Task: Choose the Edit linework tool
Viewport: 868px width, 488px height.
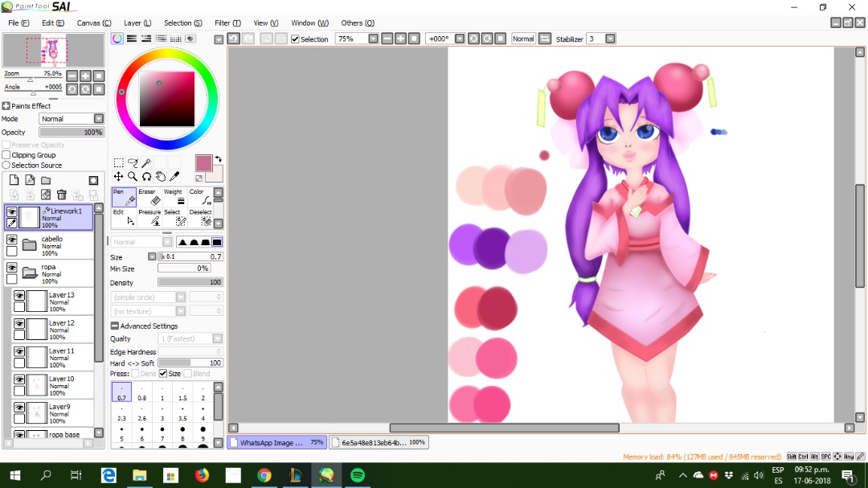Action: point(124,218)
